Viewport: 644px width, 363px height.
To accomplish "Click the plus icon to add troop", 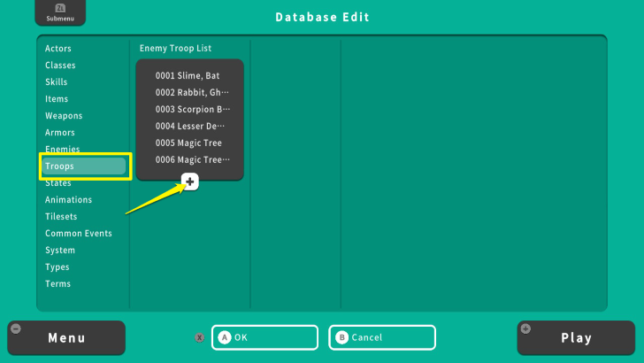I will click(x=190, y=181).
